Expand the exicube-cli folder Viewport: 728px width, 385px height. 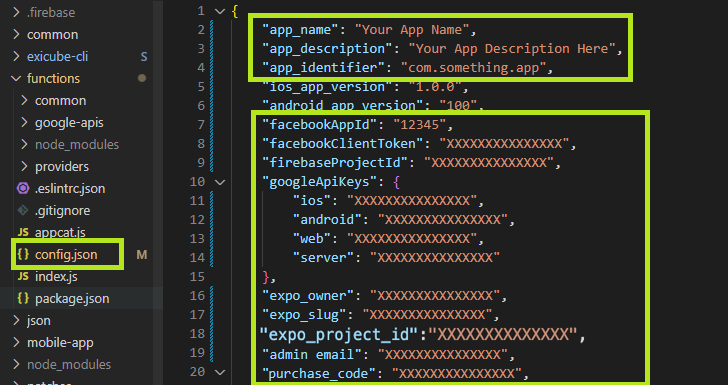[17, 56]
